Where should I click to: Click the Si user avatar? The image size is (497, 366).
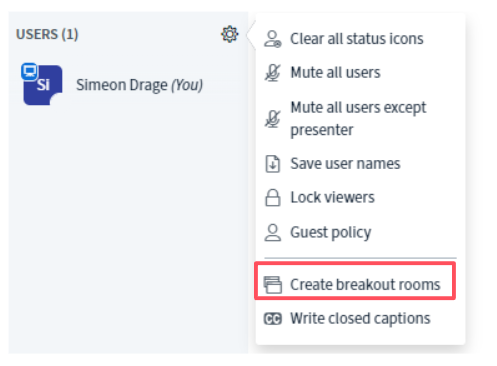[43, 85]
